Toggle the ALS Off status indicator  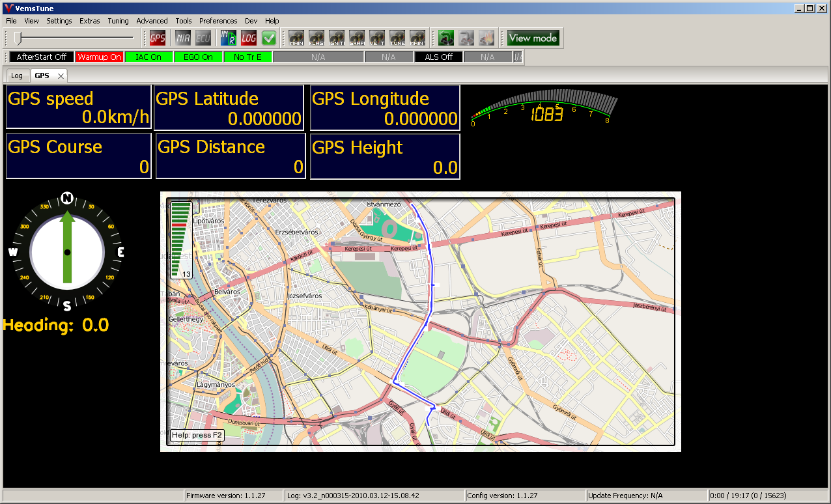pyautogui.click(x=438, y=57)
